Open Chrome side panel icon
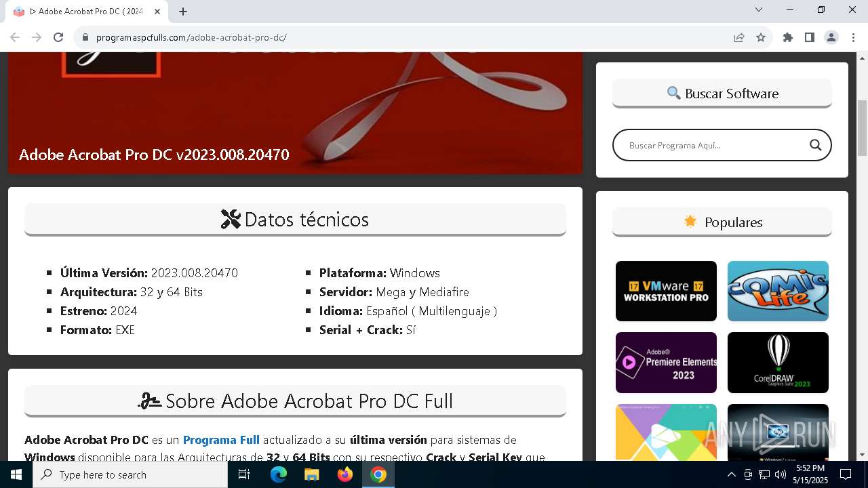868x488 pixels. tap(810, 37)
